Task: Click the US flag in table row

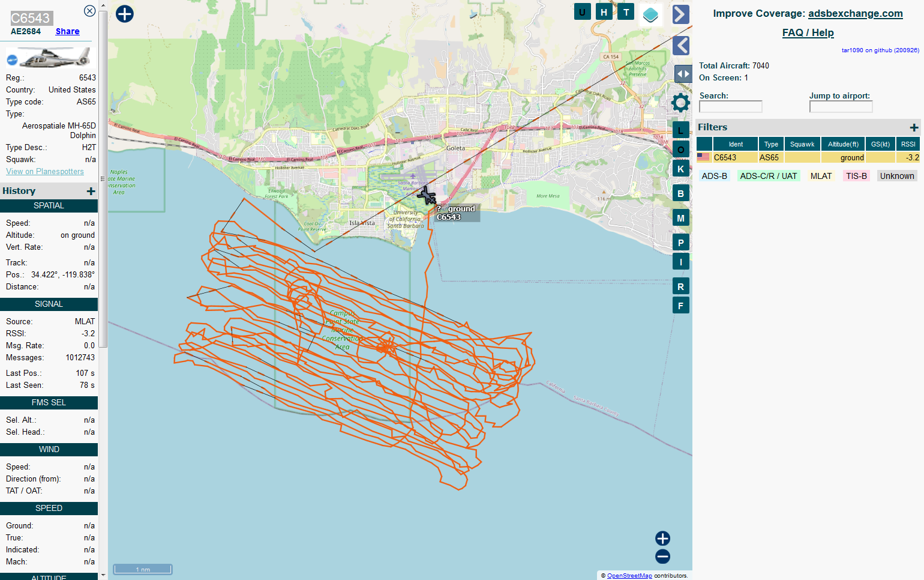Action: point(703,157)
